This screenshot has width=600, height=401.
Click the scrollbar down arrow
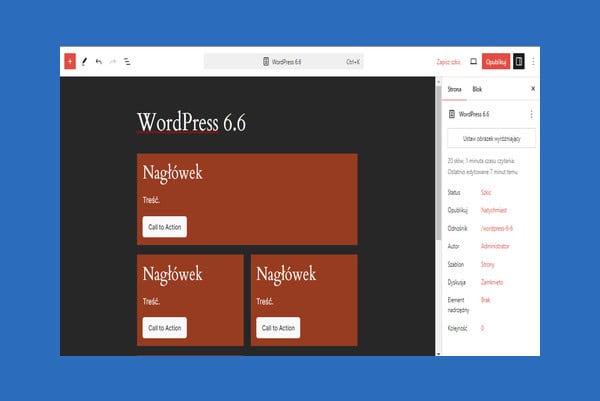pos(439,354)
